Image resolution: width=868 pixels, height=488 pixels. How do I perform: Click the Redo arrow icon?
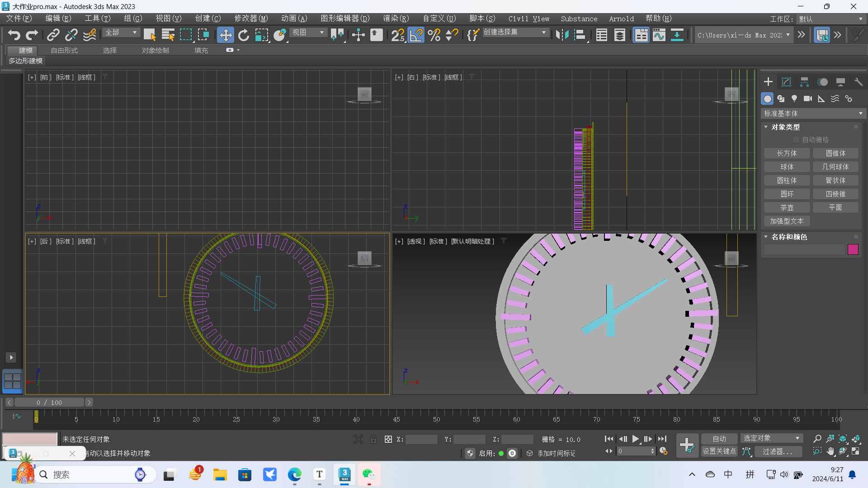point(32,35)
